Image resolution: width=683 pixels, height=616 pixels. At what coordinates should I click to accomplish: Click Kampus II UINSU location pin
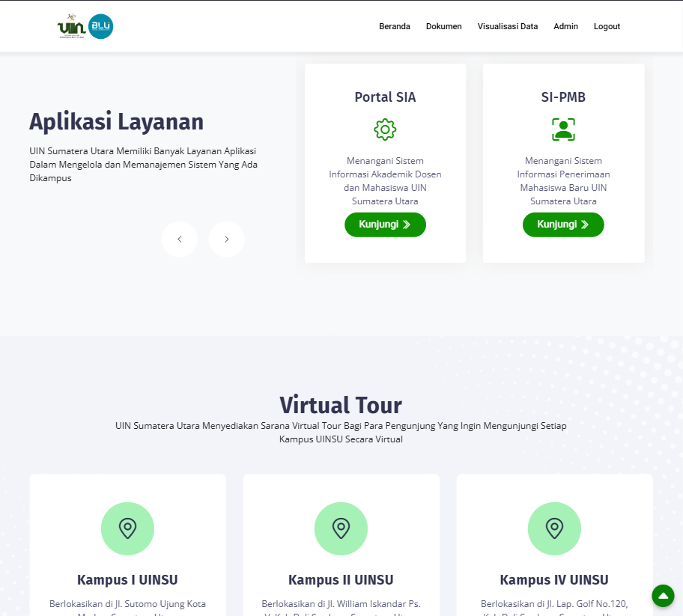[x=341, y=528]
